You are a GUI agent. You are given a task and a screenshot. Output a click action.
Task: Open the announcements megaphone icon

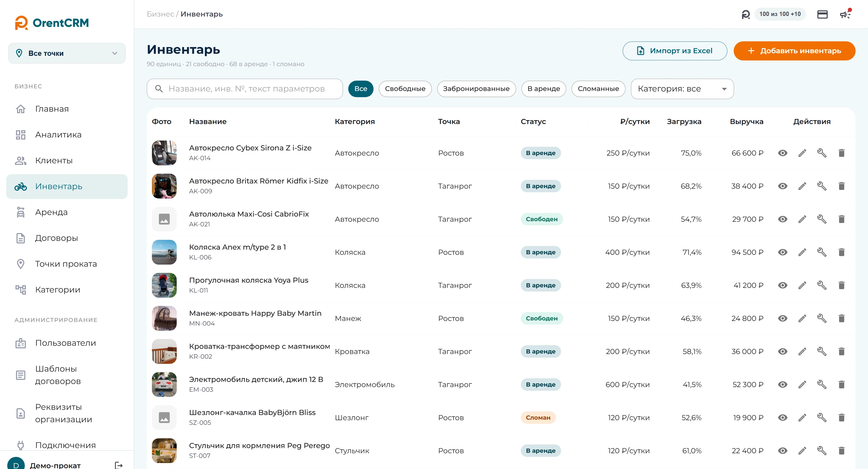pyautogui.click(x=845, y=14)
